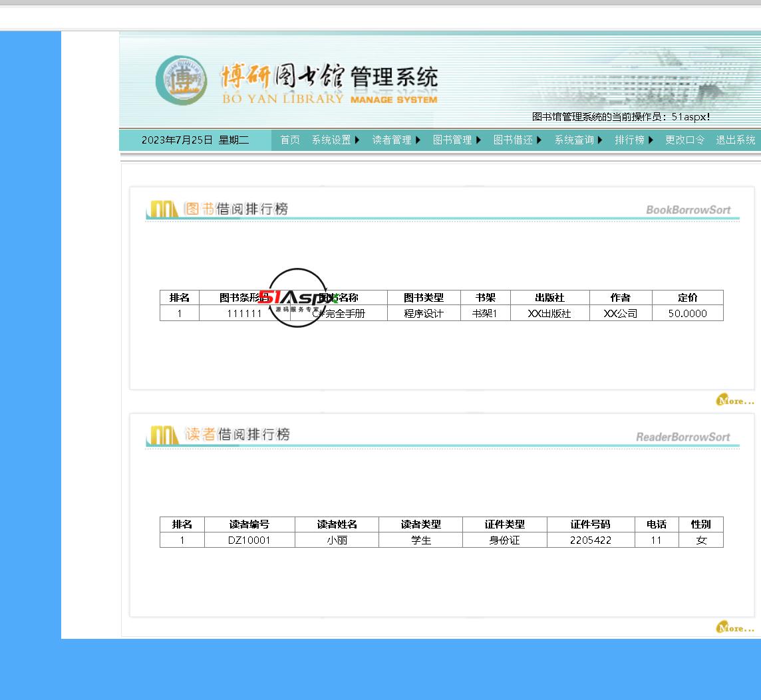Click the 身份证 cell
761x700 pixels.
coord(505,540)
